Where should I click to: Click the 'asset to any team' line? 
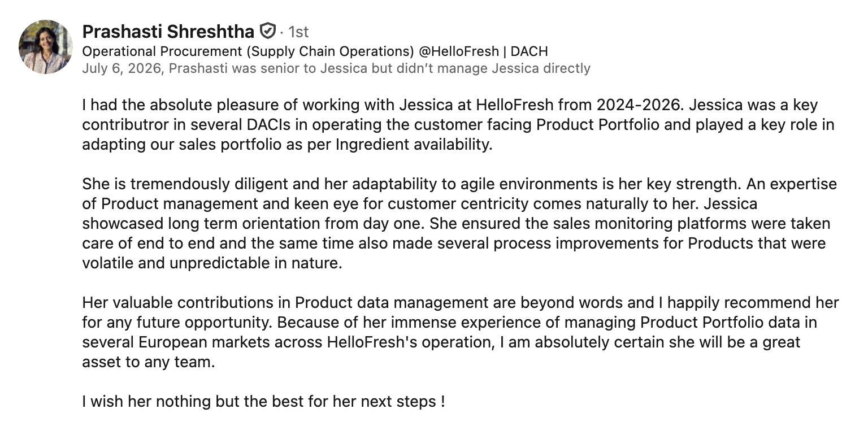(149, 362)
